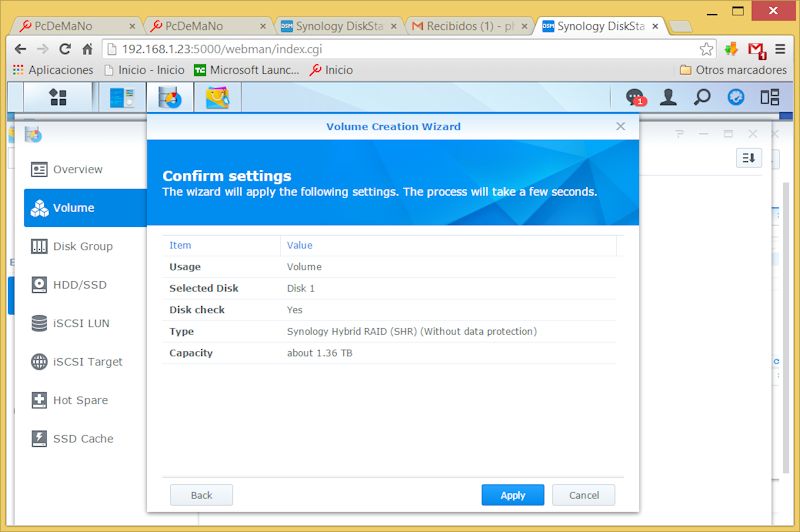
Task: Open the Control Panel taskbar icon
Action: 121,97
